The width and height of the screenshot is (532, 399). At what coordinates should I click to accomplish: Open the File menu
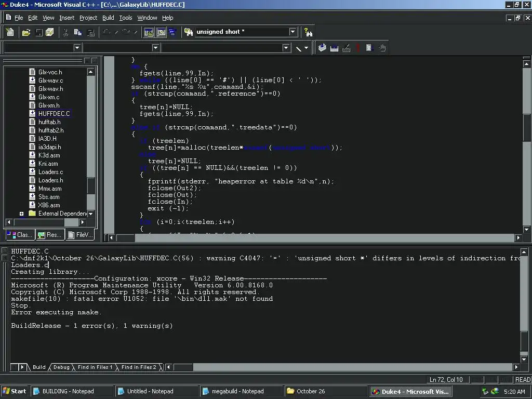tap(19, 18)
